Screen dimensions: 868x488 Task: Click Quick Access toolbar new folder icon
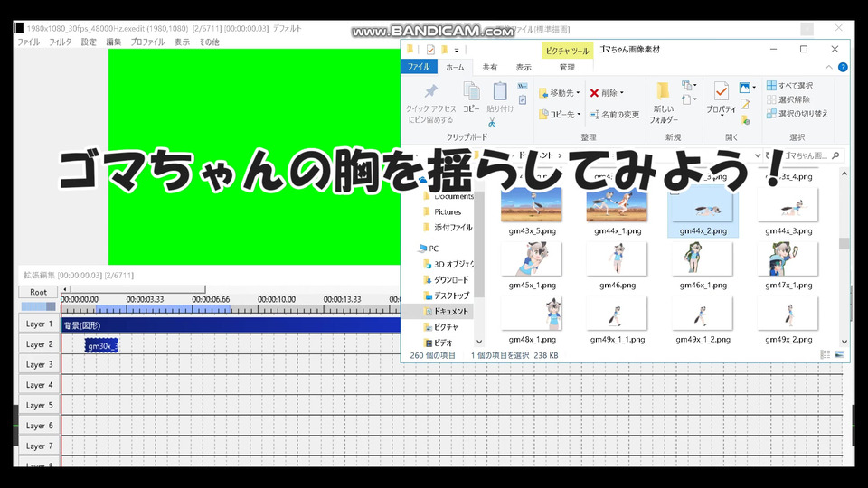pos(444,50)
